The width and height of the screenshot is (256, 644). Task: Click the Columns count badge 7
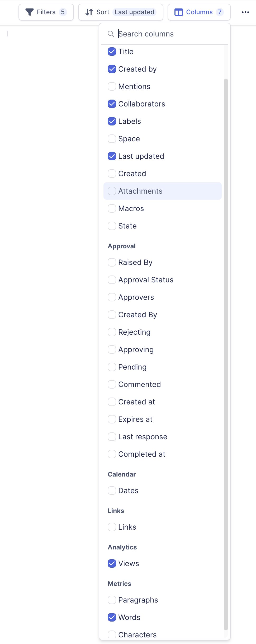[220, 12]
